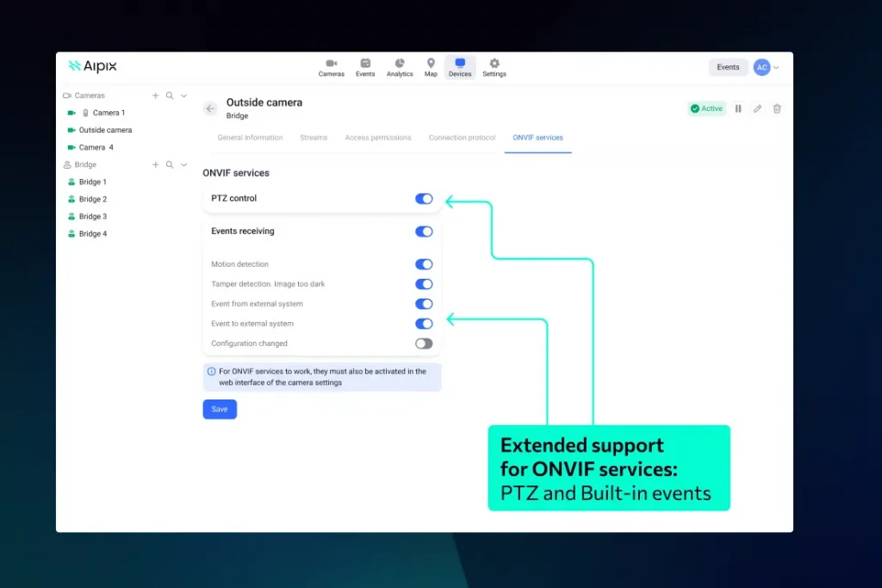882x588 pixels.
Task: Click the Save button
Action: [220, 409]
